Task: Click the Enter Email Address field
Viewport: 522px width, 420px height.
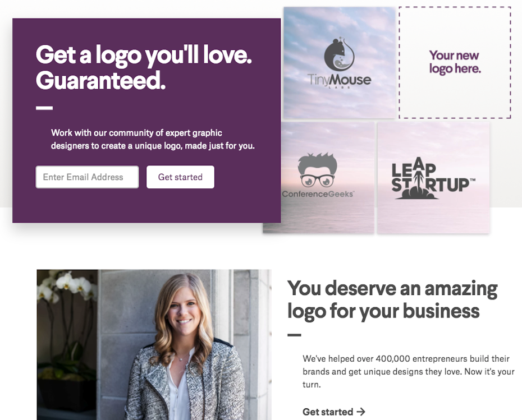Action: pyautogui.click(x=87, y=177)
